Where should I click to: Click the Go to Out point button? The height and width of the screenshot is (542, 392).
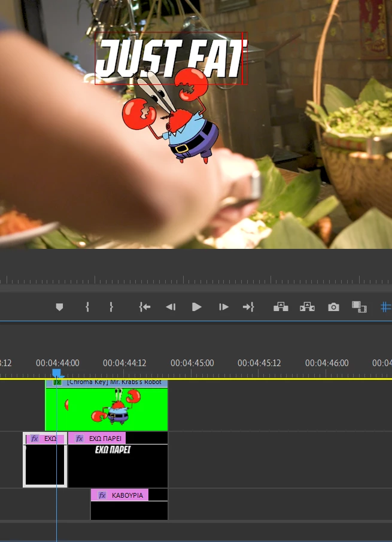pos(248,307)
